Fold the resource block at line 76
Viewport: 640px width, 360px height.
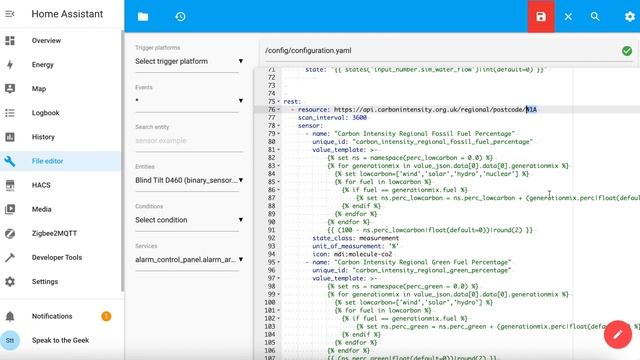[x=279, y=109]
